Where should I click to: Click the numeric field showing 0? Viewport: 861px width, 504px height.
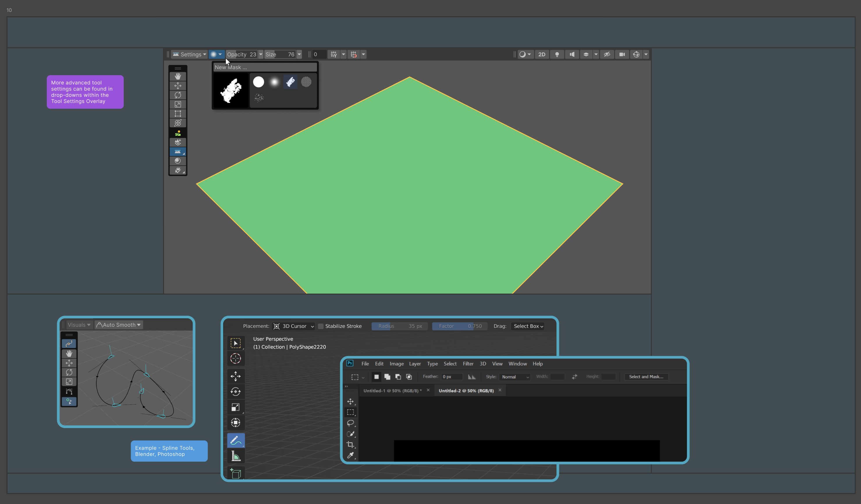pyautogui.click(x=319, y=54)
